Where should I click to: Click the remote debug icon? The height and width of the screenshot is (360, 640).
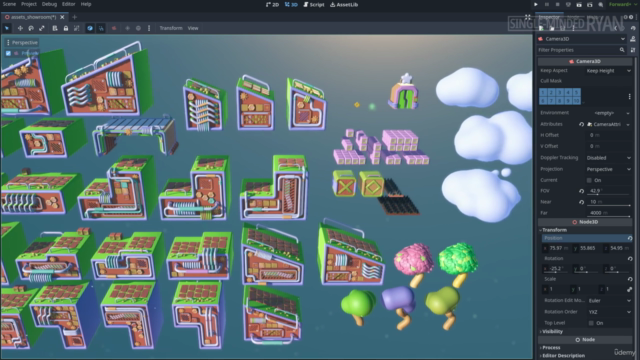tap(568, 4)
